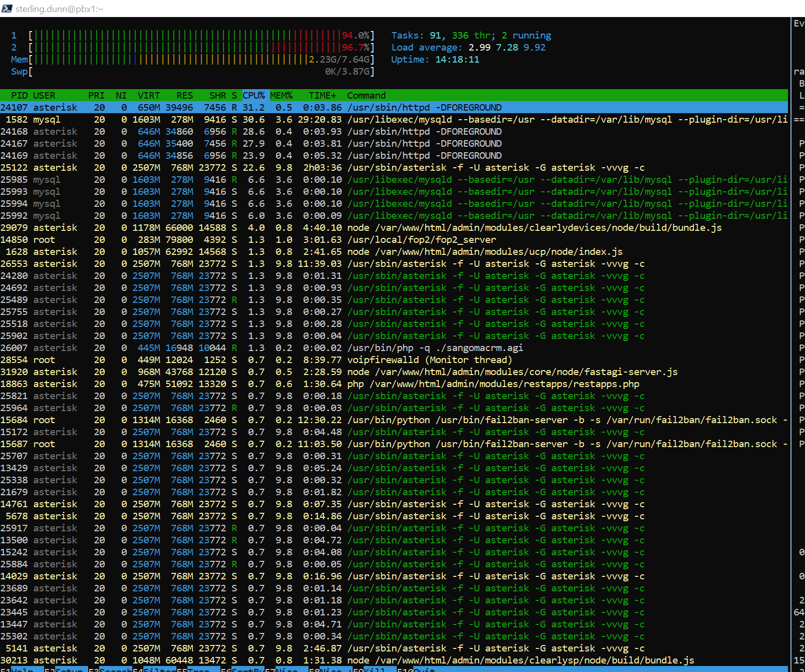Click the terminal icon in the title bar
Viewport: 805px width, 672px height.
pos(7,9)
